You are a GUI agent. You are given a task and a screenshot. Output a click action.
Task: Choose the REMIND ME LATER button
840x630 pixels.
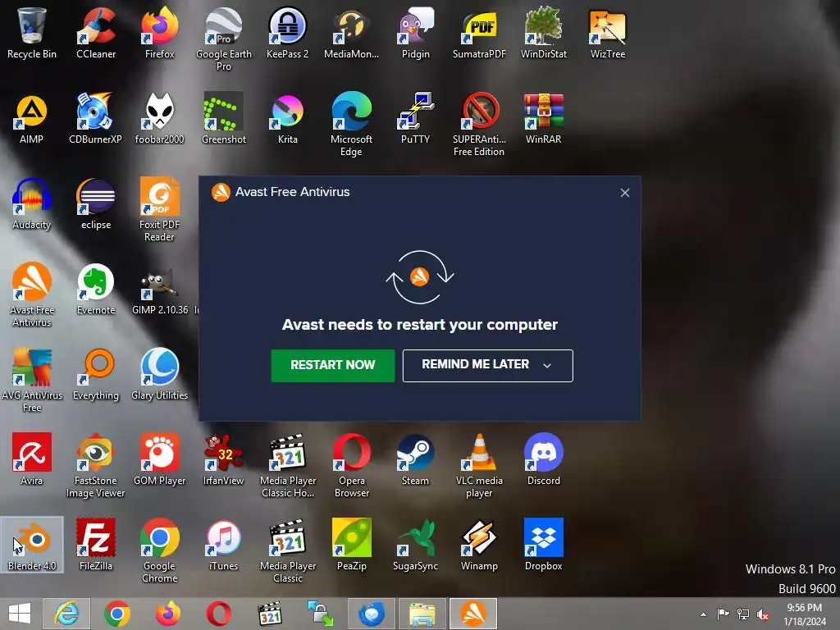487,365
